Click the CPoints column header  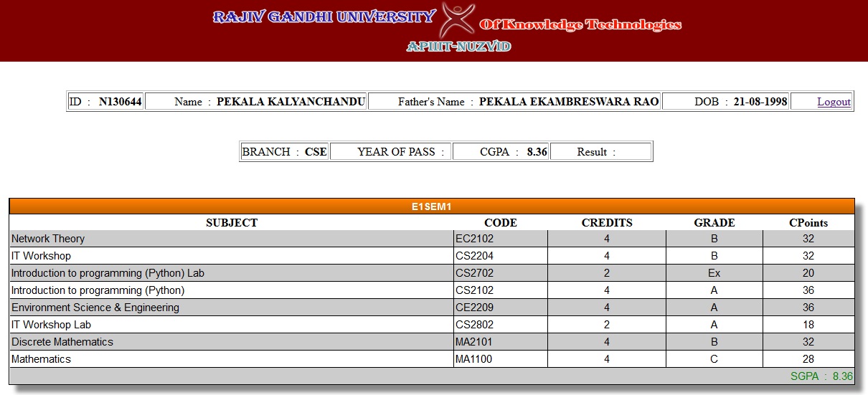point(808,223)
